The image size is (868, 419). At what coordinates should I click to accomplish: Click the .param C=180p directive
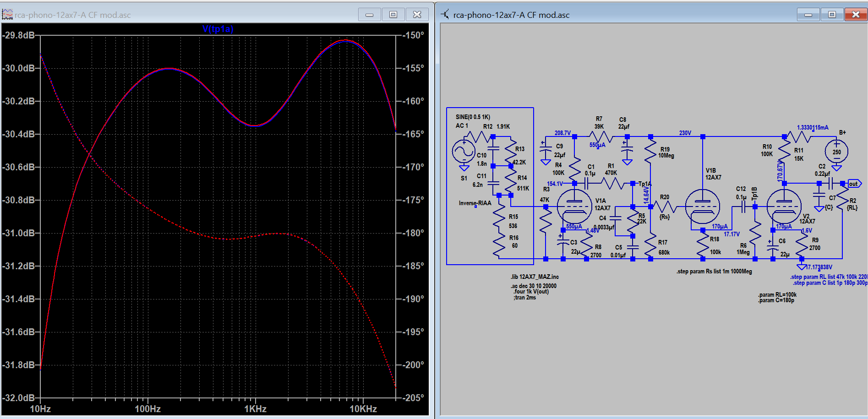[x=776, y=300]
